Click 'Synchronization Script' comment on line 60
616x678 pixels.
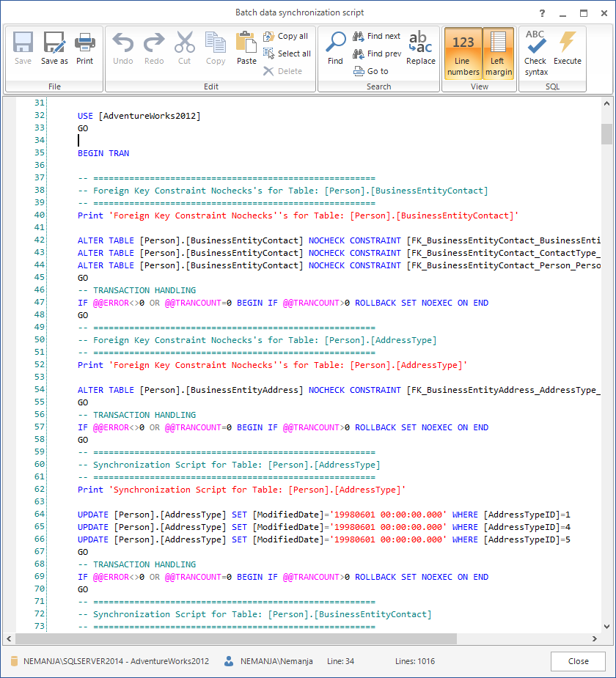[229, 465]
